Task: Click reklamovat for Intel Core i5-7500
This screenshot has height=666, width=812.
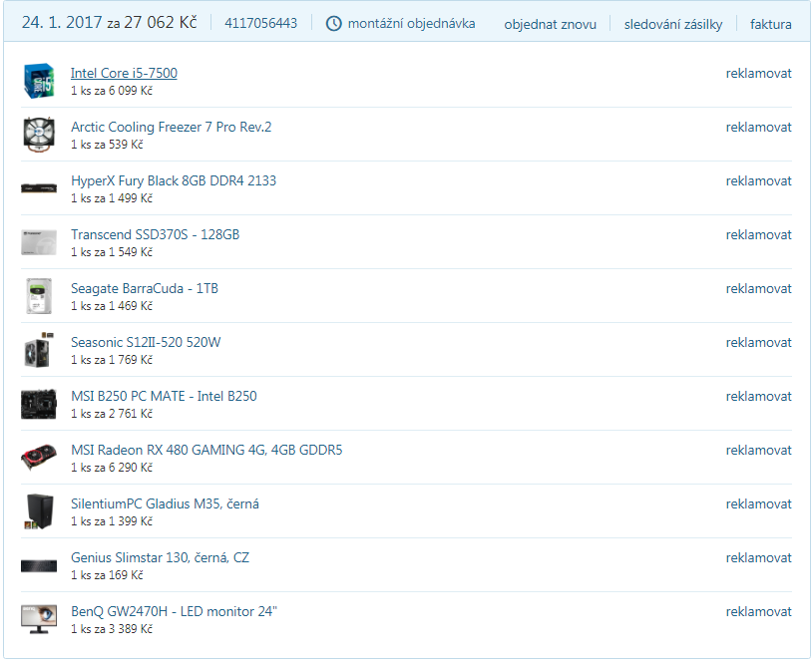Action: [759, 74]
